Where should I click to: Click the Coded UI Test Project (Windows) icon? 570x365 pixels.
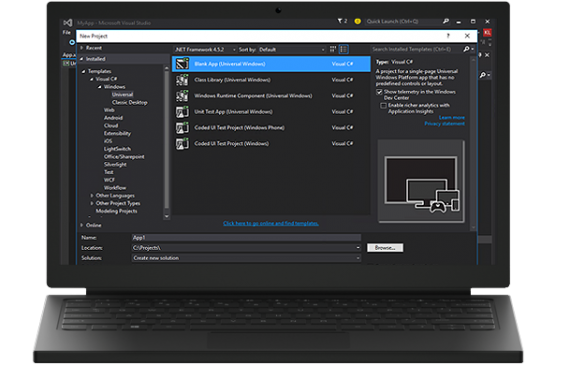(182, 144)
